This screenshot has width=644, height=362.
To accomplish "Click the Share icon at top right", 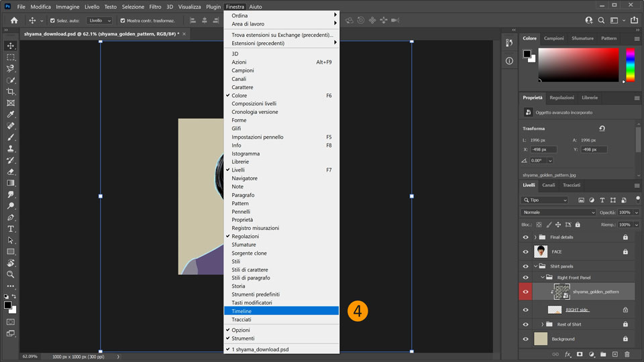I will tap(634, 20).
